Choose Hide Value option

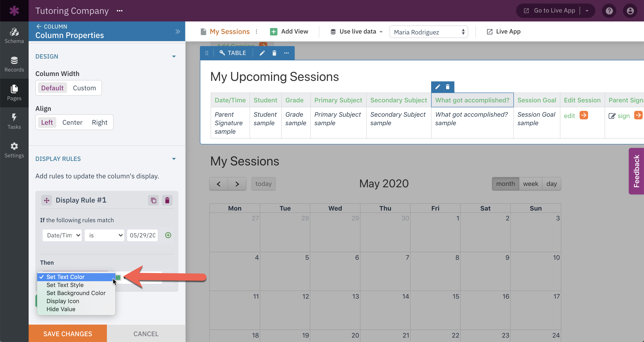(76, 309)
